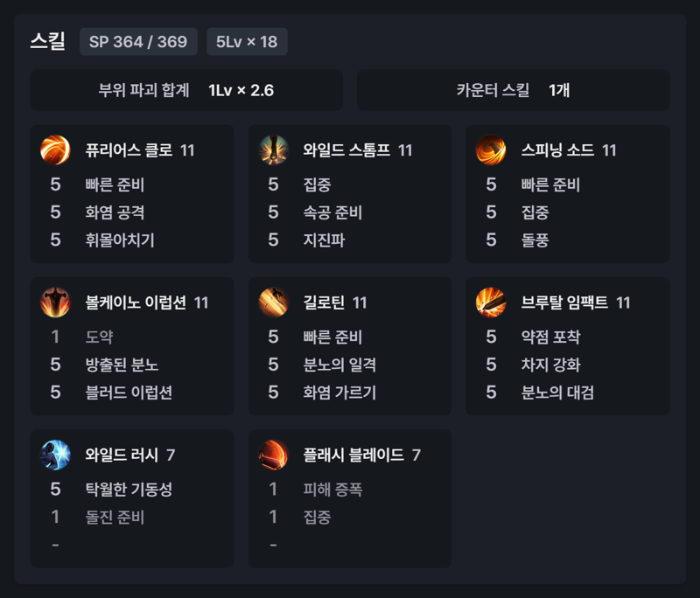Image resolution: width=700 pixels, height=598 pixels.
Task: Click the 약점 포착 tripod entry
Action: [550, 337]
